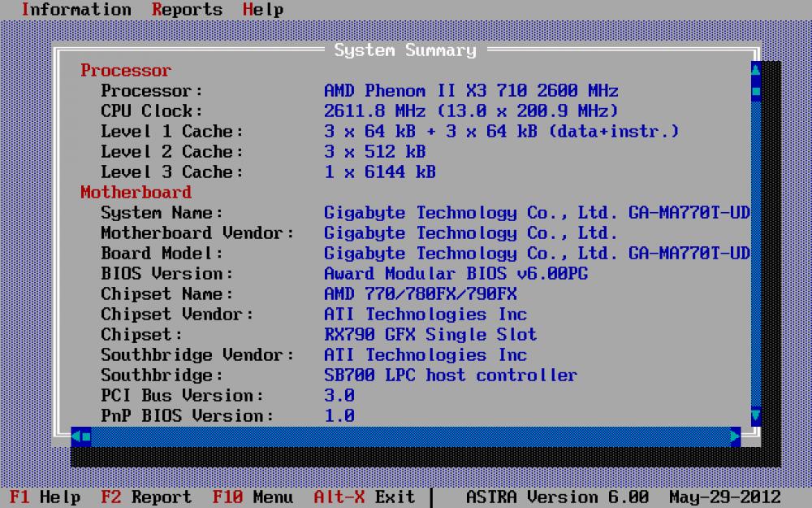Open the Reports menu

point(186,10)
